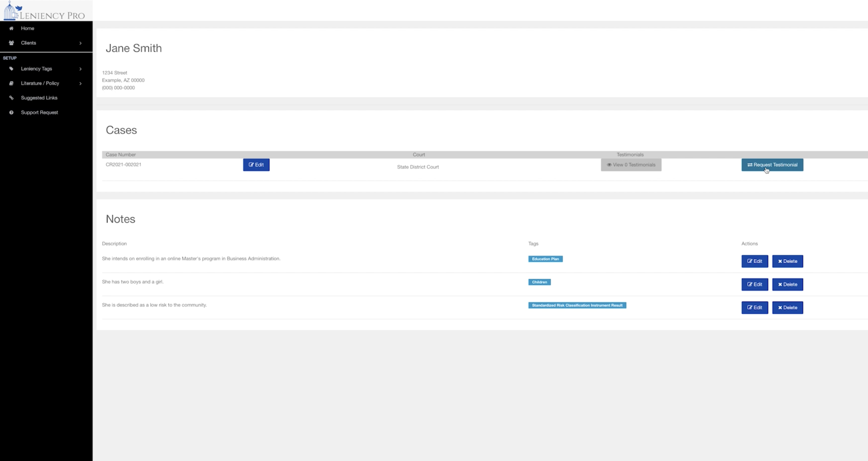Expand the Literature / Policy chevron
The image size is (868, 461).
[x=81, y=84]
